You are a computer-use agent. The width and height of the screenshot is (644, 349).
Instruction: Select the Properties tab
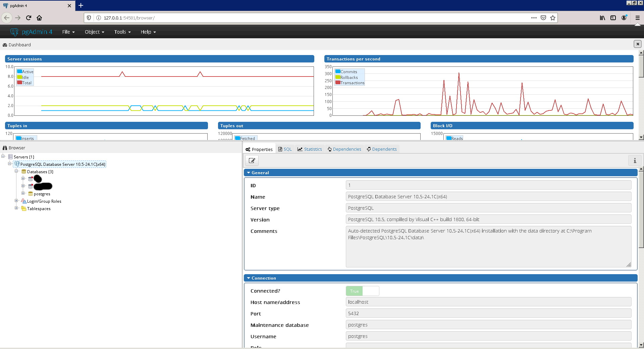click(x=259, y=149)
